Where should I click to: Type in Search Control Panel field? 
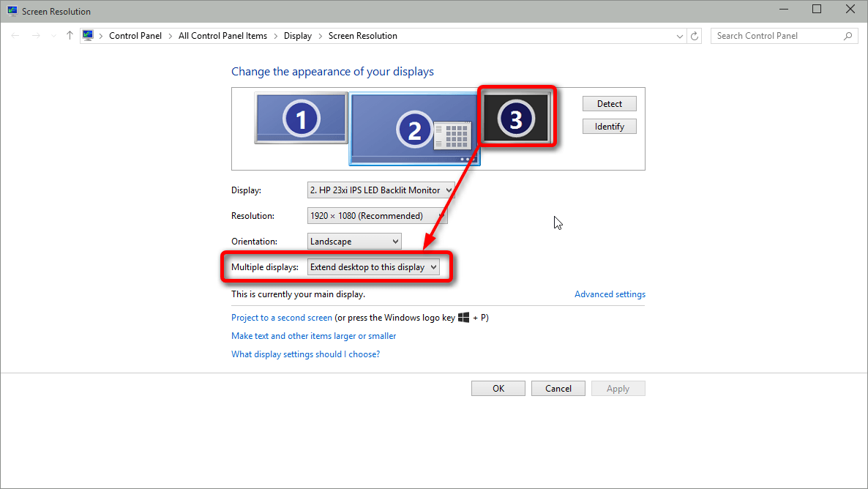(776, 36)
